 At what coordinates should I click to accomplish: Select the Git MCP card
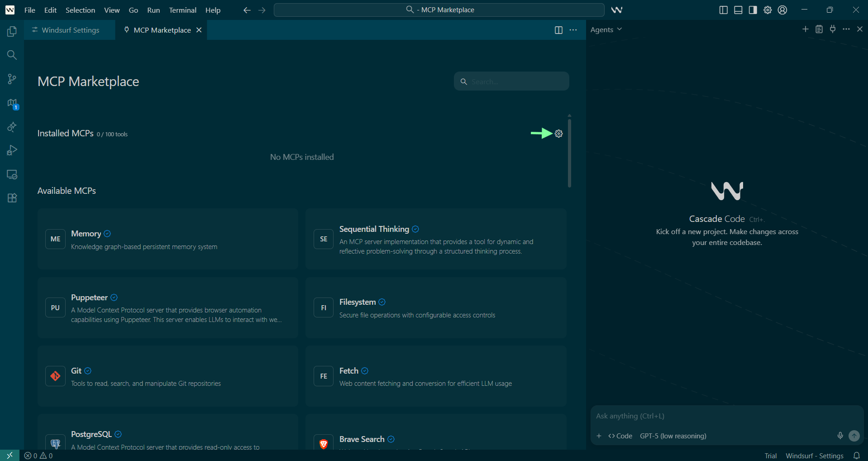(168, 376)
